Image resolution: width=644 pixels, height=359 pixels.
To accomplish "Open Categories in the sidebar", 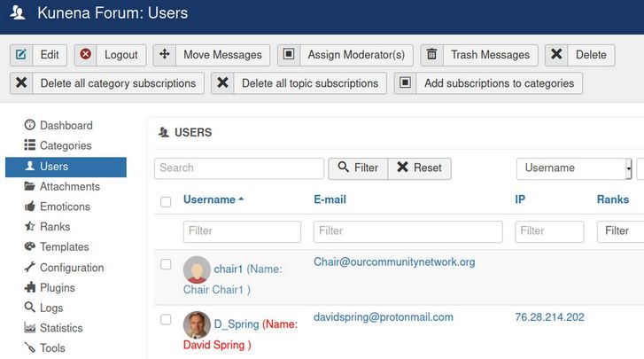I will (65, 145).
